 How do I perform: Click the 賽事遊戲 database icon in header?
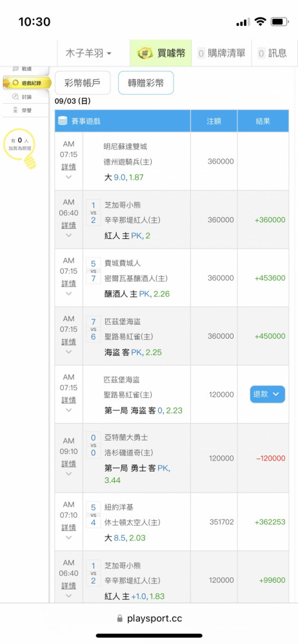[62, 121]
